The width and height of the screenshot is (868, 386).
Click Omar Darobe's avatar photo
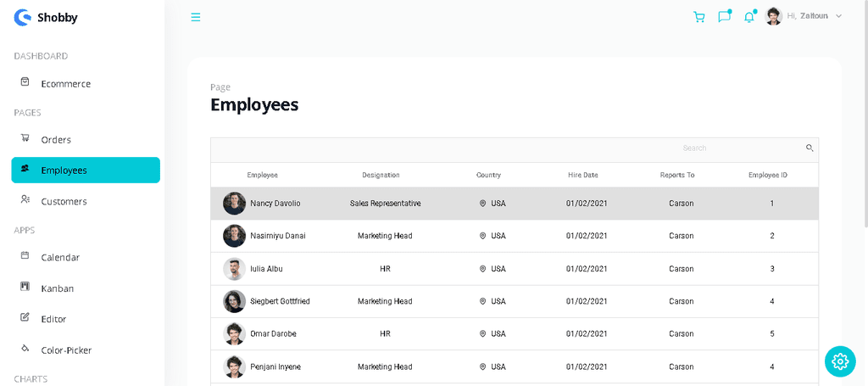coord(234,334)
